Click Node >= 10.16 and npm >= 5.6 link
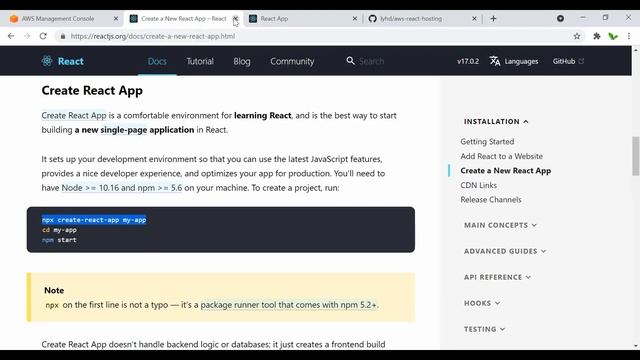 (122, 188)
